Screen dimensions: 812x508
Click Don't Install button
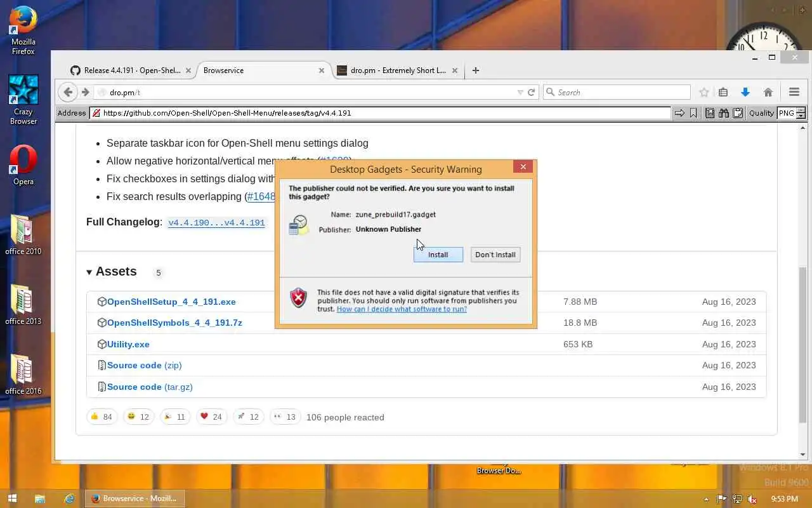(495, 255)
